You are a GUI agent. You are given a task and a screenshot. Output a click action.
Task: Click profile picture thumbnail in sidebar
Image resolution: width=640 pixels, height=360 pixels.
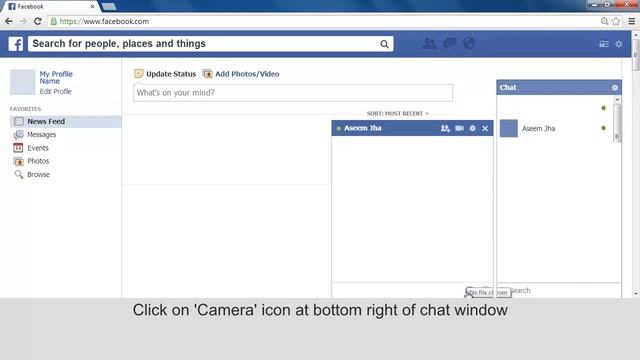click(x=22, y=82)
